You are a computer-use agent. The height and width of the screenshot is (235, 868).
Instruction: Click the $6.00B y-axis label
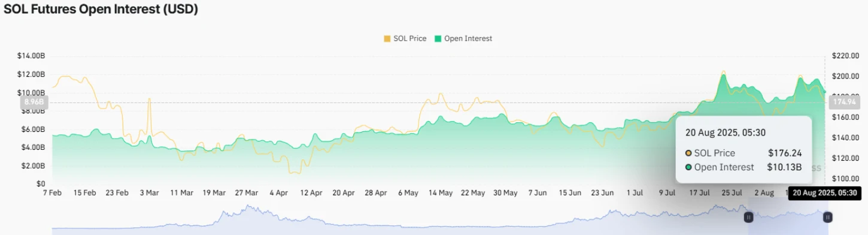[x=33, y=129]
